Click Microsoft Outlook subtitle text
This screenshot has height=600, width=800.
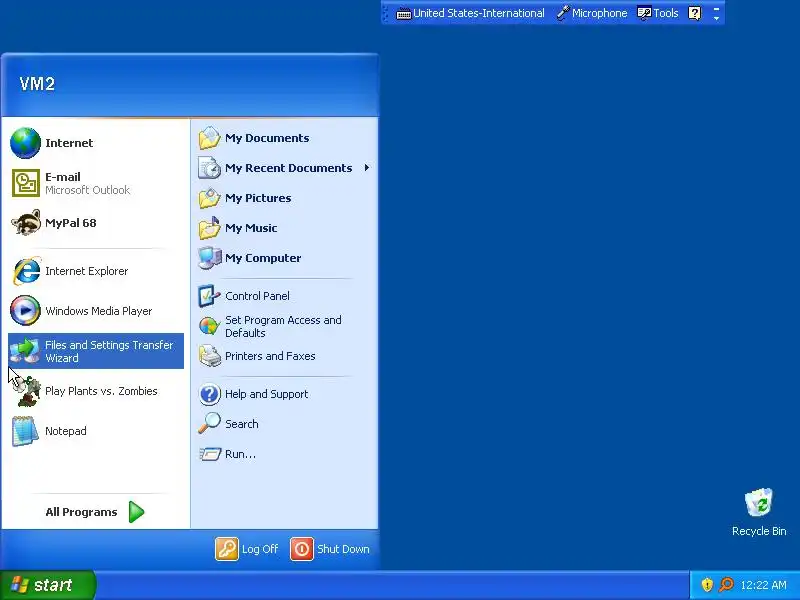point(87,190)
